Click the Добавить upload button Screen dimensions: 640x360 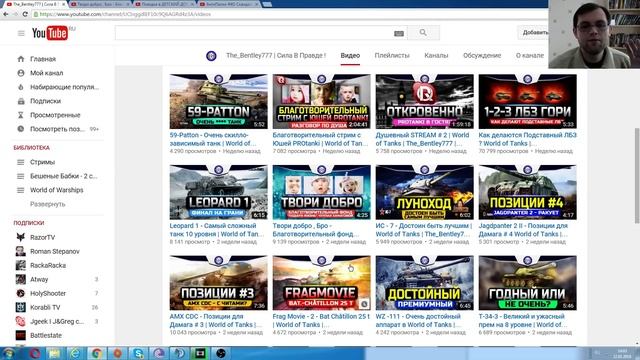tap(533, 32)
